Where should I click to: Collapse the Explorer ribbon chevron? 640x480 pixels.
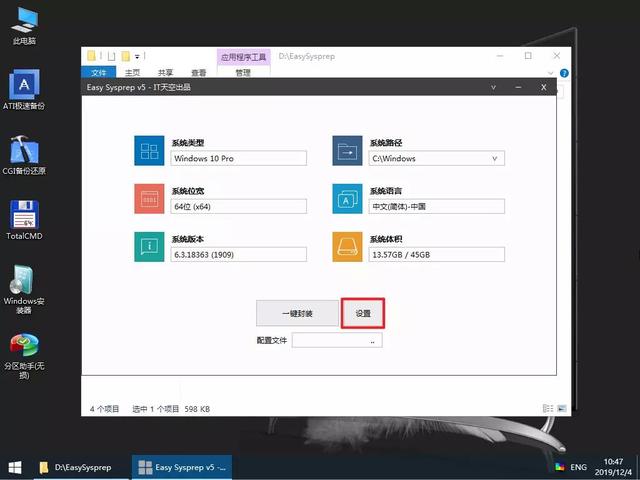(x=551, y=73)
